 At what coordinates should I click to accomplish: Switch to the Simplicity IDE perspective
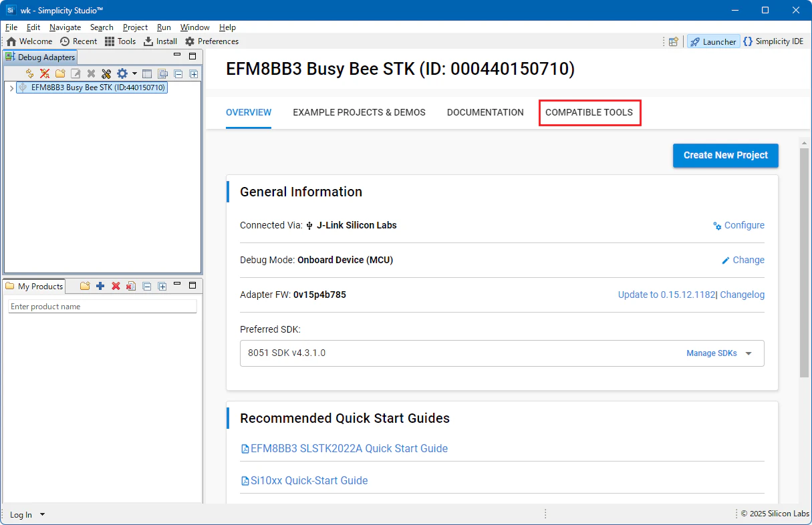point(773,41)
